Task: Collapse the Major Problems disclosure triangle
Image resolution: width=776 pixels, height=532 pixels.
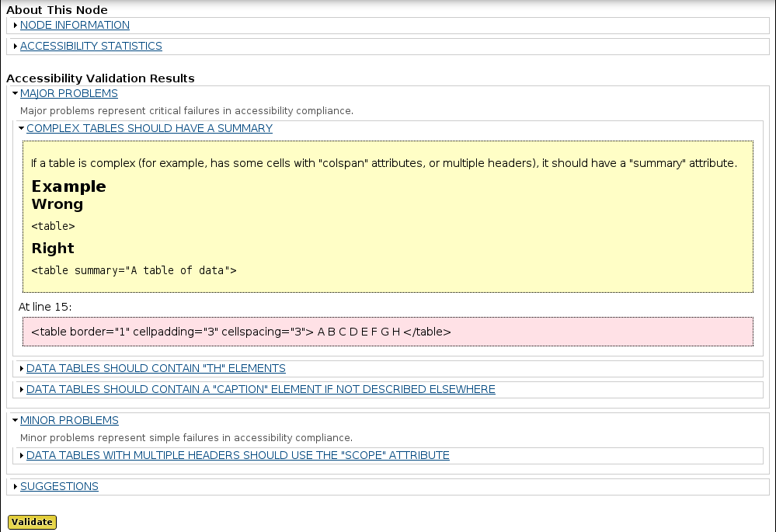Action: point(16,93)
